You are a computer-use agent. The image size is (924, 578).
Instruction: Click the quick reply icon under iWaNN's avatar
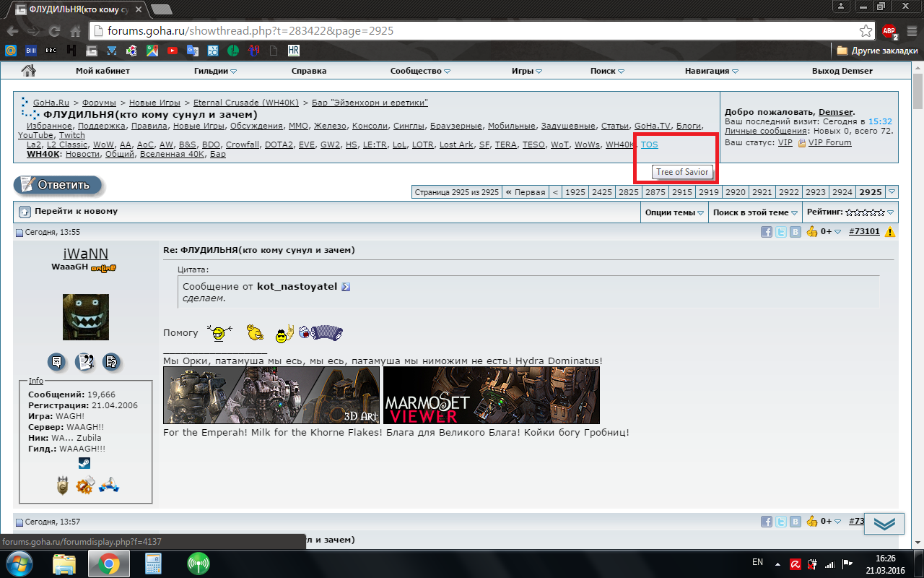coord(111,361)
